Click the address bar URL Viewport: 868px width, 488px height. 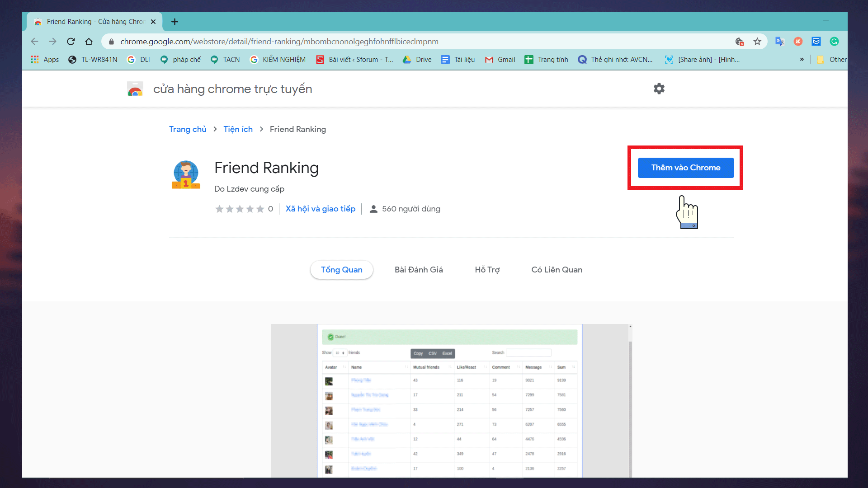click(279, 42)
